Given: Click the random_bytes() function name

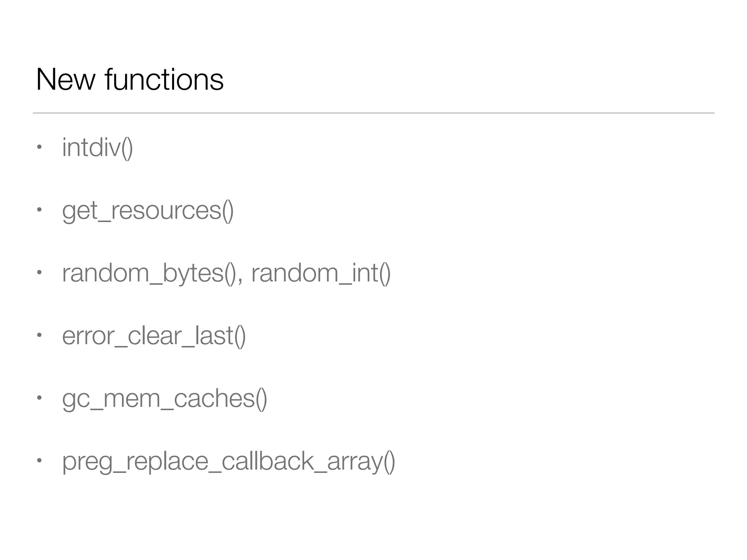Looking at the screenshot, I should point(149,273).
